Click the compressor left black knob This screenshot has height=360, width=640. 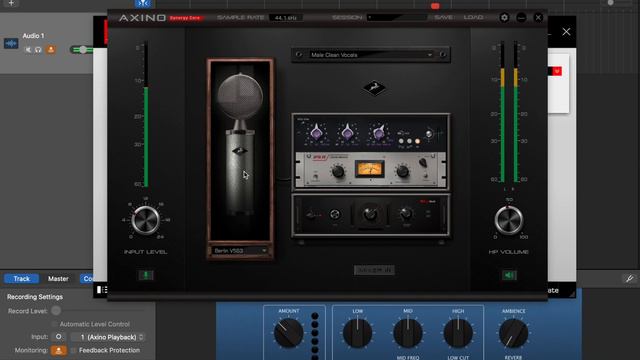[338, 171]
